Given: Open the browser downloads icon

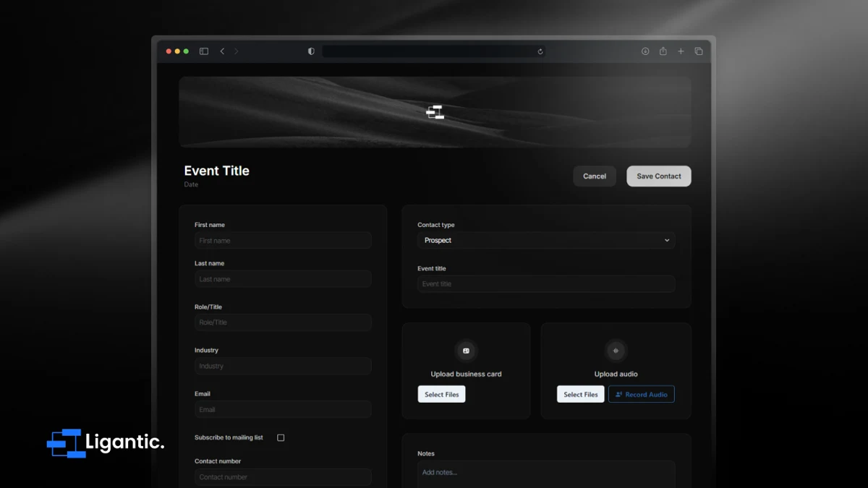Looking at the screenshot, I should pos(645,51).
